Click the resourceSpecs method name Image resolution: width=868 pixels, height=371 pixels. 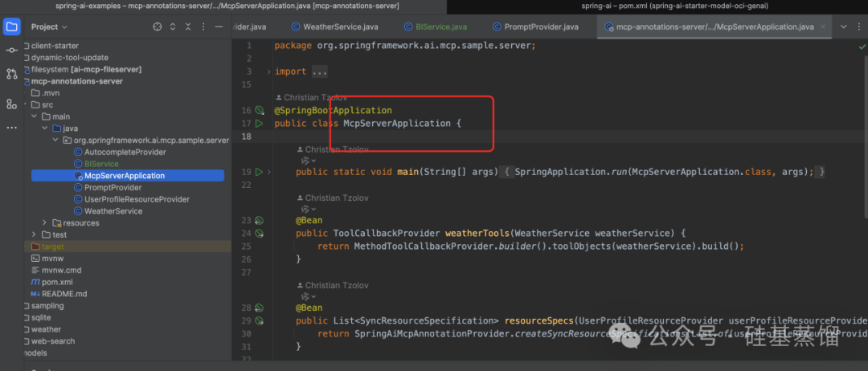point(538,320)
